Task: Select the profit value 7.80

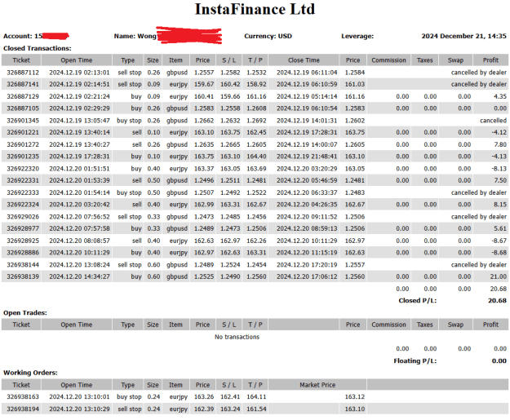Action: pos(500,144)
